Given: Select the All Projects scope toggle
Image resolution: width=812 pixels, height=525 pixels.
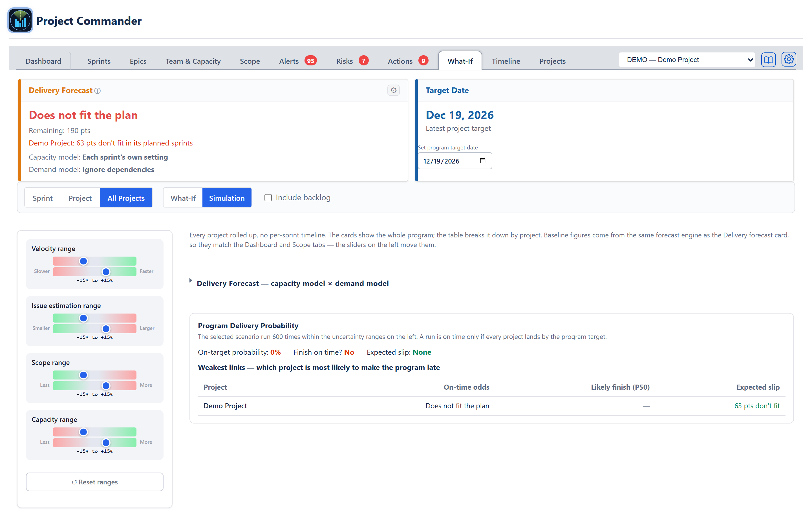Looking at the screenshot, I should pyautogui.click(x=126, y=198).
